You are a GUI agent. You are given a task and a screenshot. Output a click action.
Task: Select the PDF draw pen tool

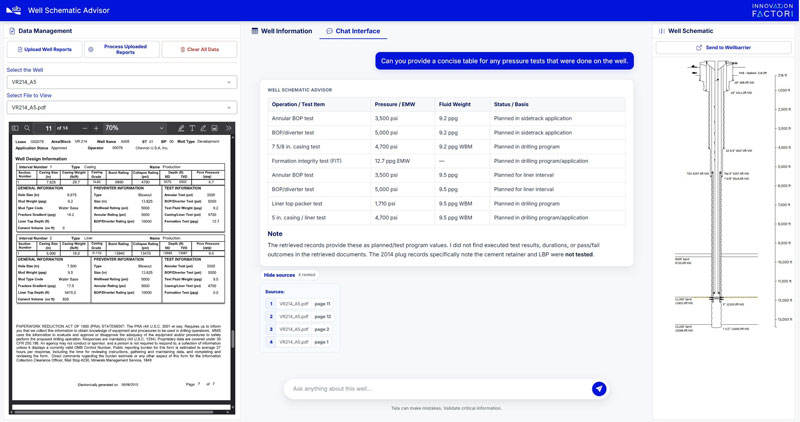coord(203,128)
